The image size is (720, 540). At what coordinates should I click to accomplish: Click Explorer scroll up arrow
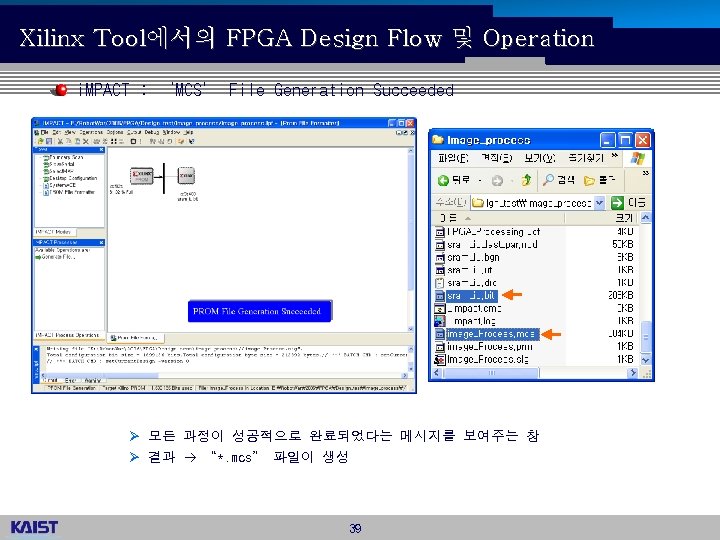click(x=646, y=218)
